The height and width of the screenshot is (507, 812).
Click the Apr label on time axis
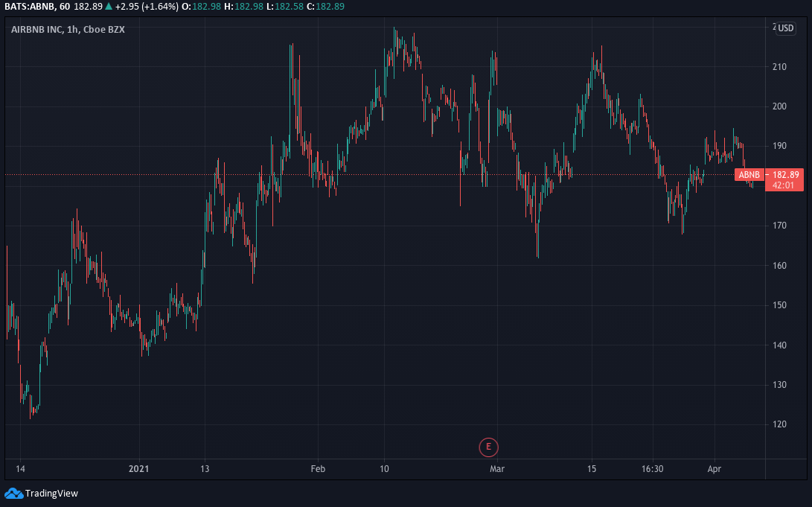click(x=715, y=469)
